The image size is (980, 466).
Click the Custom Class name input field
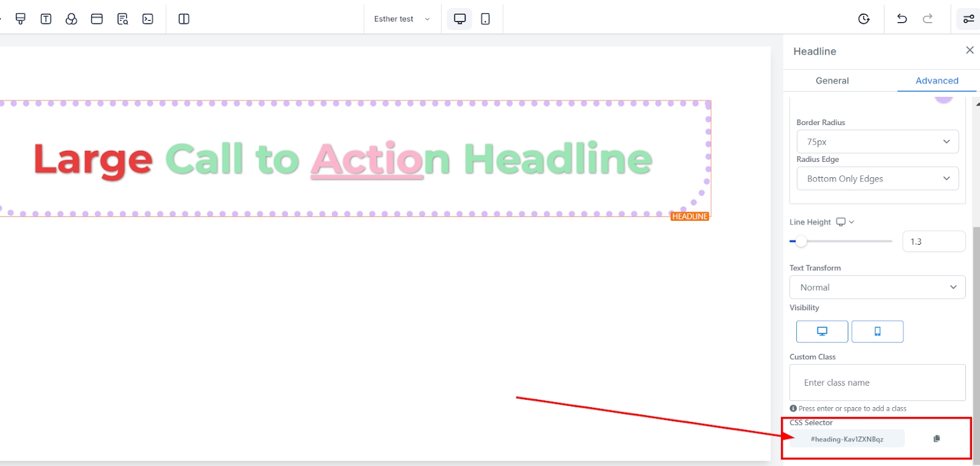click(877, 383)
